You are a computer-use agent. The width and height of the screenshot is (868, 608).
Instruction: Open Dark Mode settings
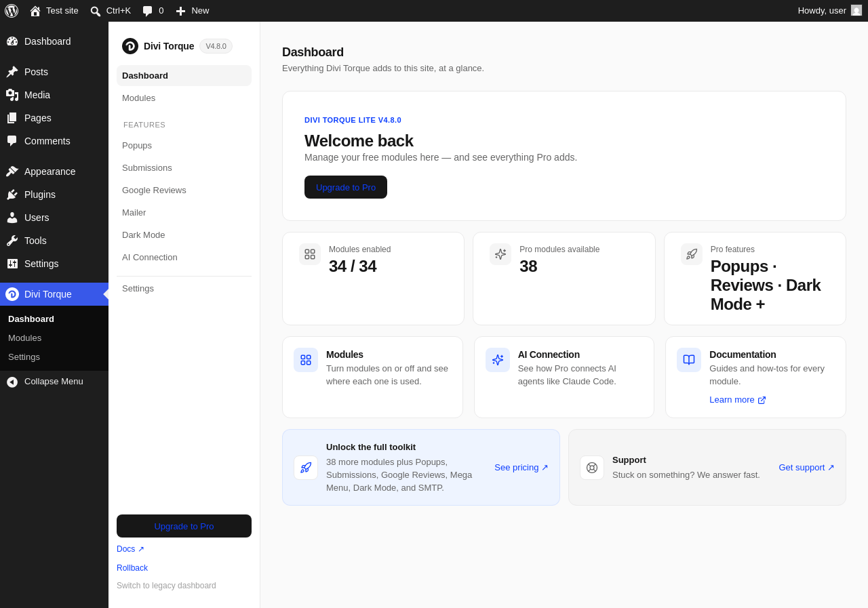click(x=184, y=235)
